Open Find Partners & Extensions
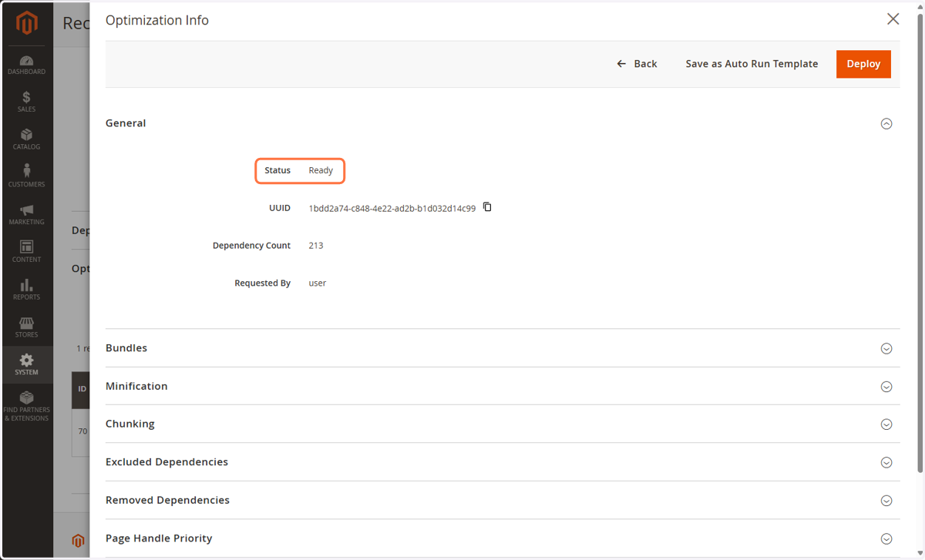Image resolution: width=925 pixels, height=560 pixels. click(x=26, y=407)
